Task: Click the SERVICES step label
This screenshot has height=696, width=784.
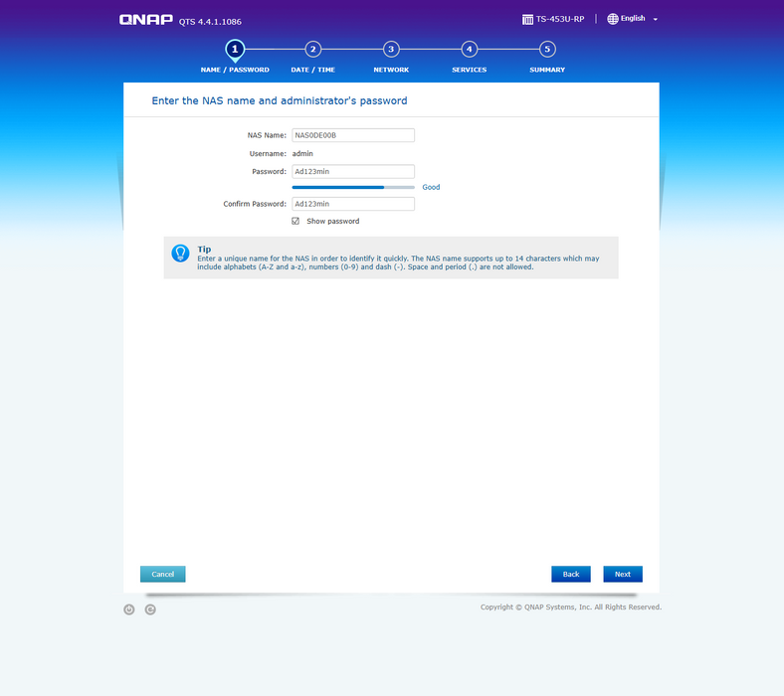Action: tap(469, 70)
